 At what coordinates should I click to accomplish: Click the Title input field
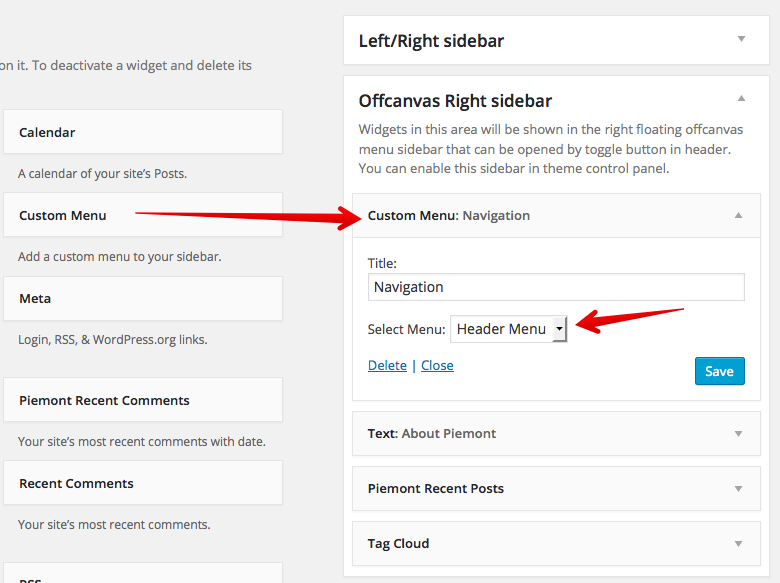click(556, 287)
